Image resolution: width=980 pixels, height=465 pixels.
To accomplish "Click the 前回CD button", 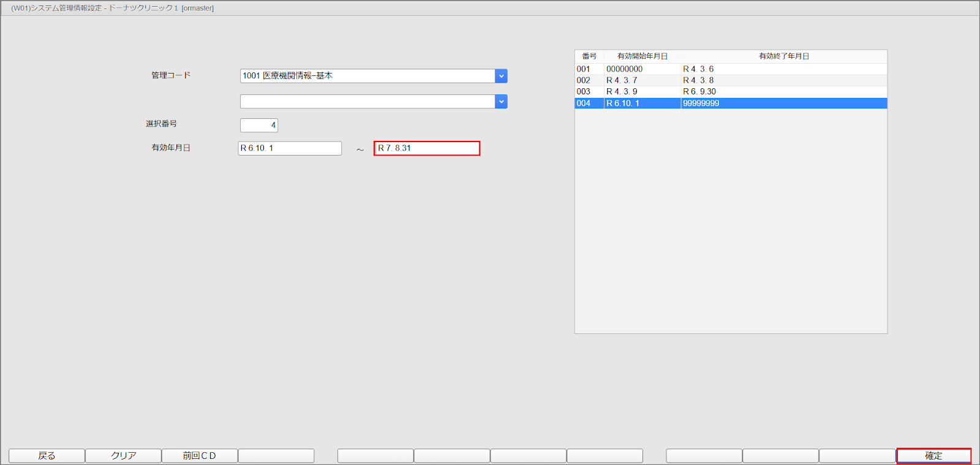I will pos(200,456).
